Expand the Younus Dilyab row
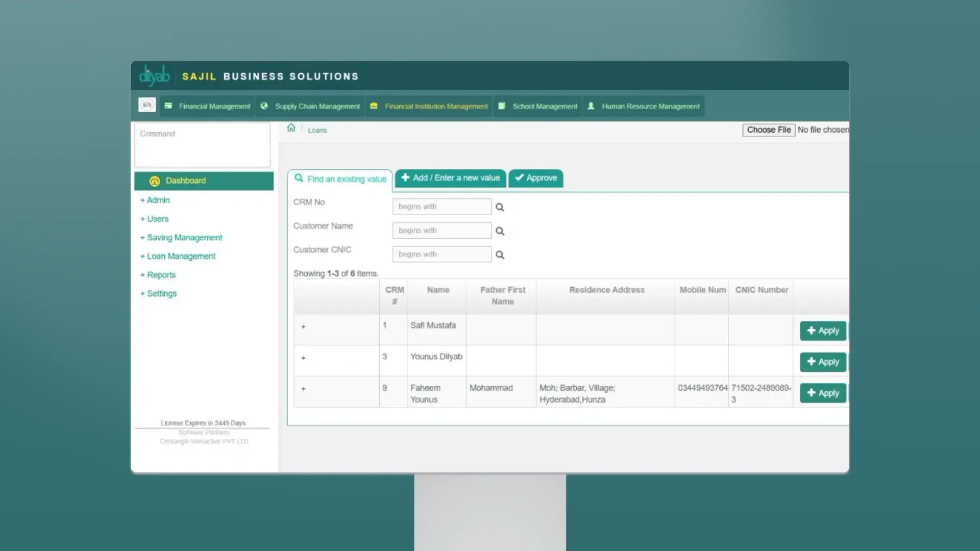This screenshot has height=551, width=980. (303, 358)
